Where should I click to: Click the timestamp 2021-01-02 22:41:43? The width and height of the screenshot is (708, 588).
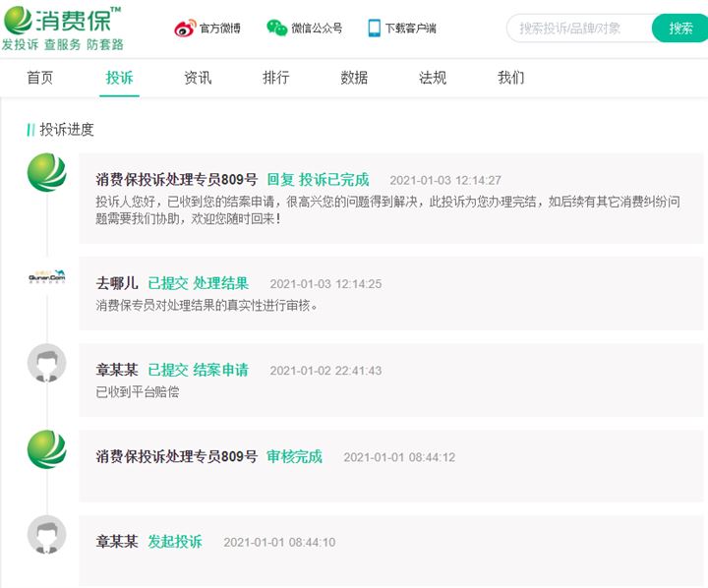325,371
